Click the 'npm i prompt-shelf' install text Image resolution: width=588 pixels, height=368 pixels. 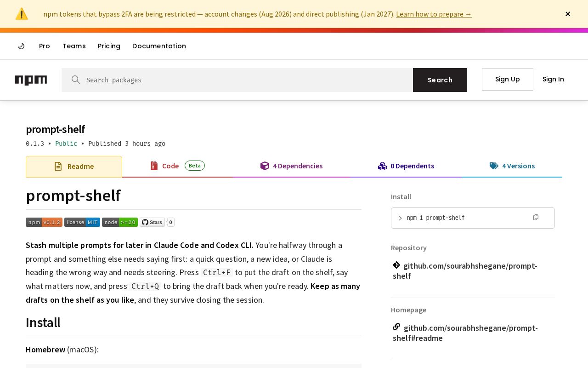click(436, 218)
